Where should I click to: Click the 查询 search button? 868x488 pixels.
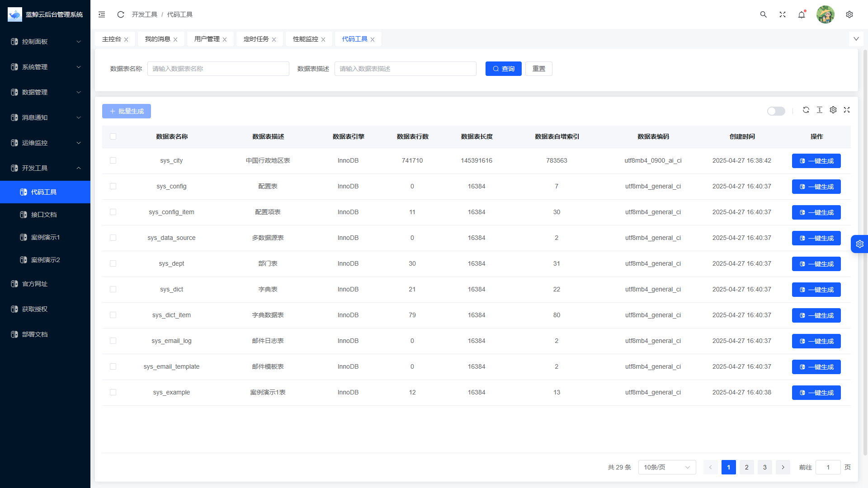click(503, 69)
